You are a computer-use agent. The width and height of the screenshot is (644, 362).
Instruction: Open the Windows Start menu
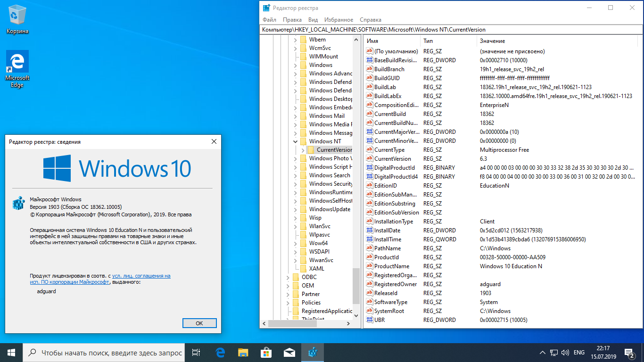click(11, 353)
